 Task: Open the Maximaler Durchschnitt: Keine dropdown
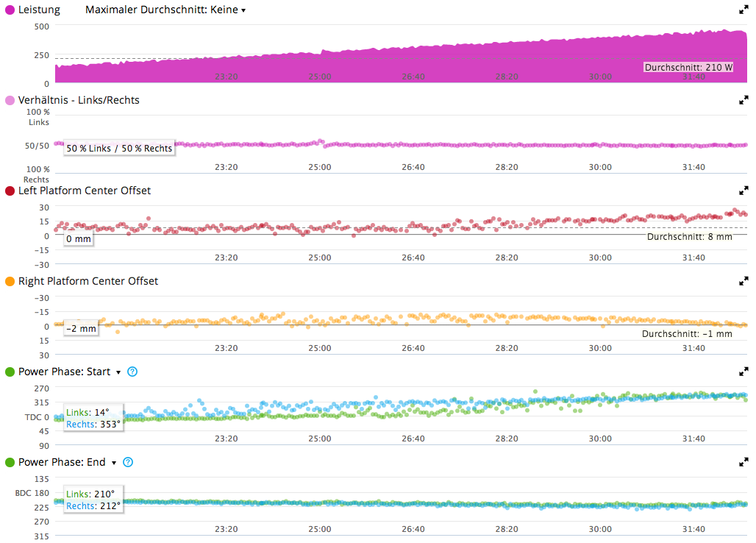(165, 10)
